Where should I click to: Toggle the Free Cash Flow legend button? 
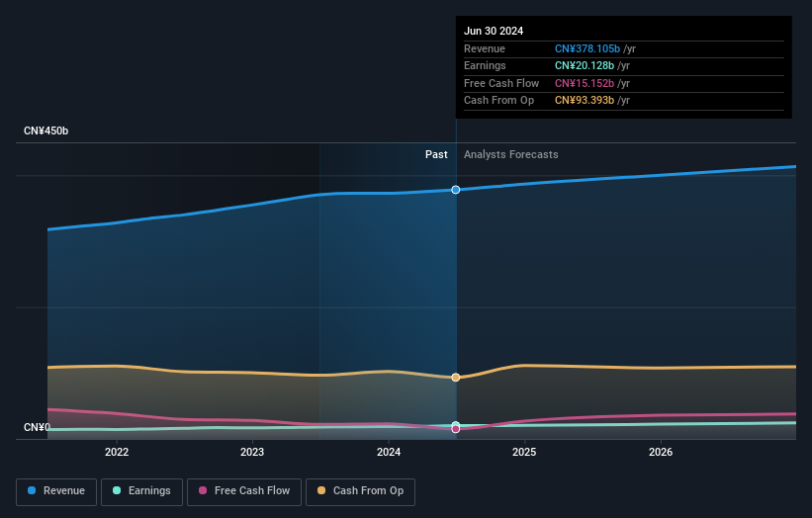coord(244,491)
